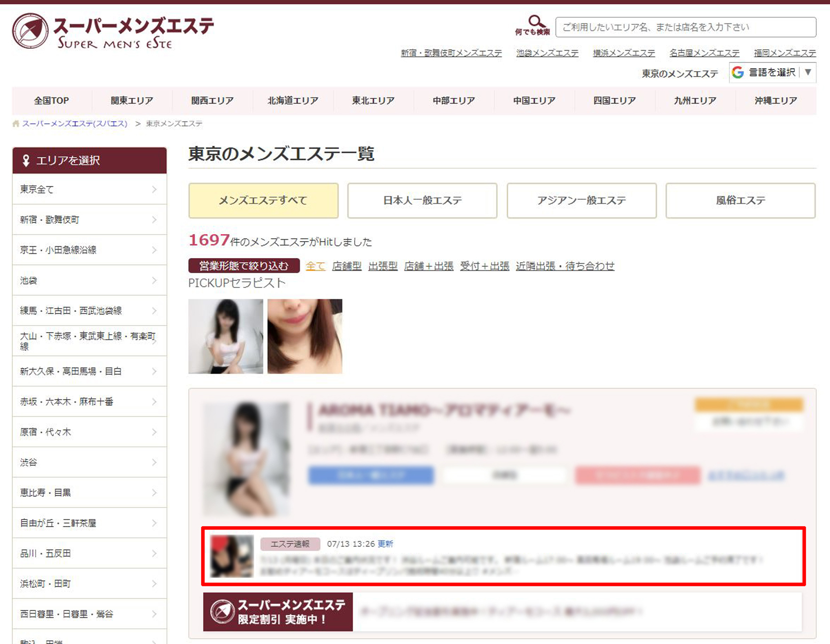Select 北海道エリア in navigation bar
Viewport: 830px width, 644px height.
pos(293,101)
